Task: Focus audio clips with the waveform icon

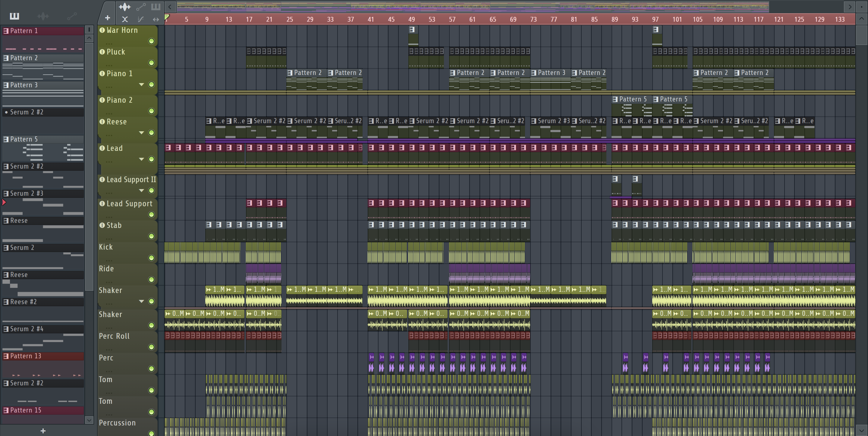Action: coord(125,6)
